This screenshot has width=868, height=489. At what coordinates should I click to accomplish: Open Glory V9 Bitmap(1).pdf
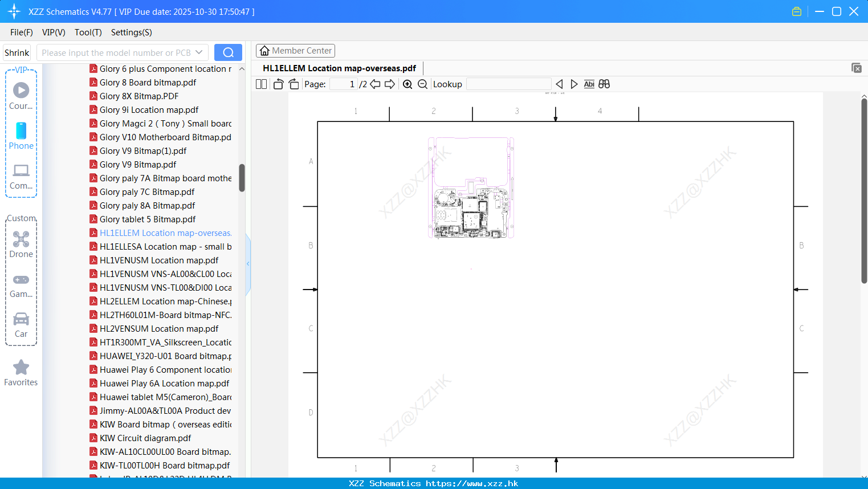138,151
